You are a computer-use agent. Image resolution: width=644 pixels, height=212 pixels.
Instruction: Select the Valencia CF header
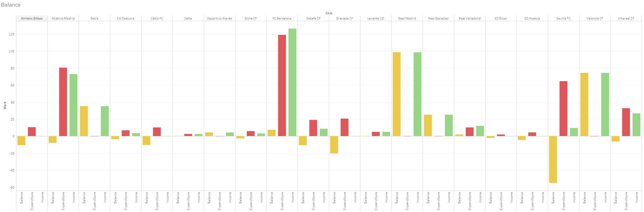click(x=595, y=18)
